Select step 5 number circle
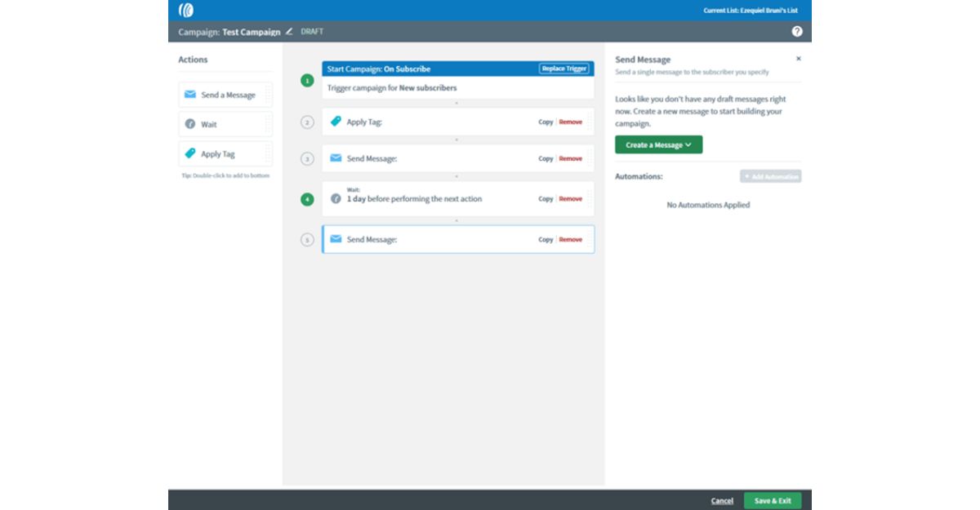This screenshot has height=510, width=980. click(307, 240)
